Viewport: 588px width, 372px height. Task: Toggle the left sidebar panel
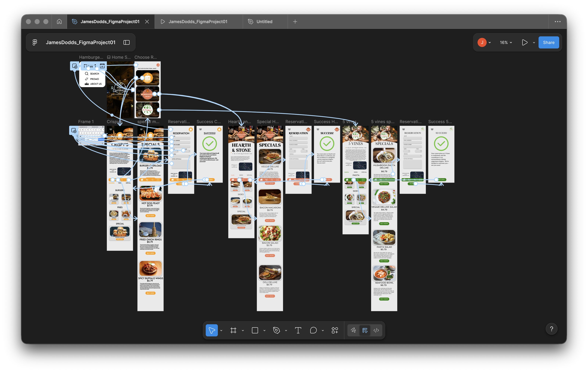tap(127, 42)
